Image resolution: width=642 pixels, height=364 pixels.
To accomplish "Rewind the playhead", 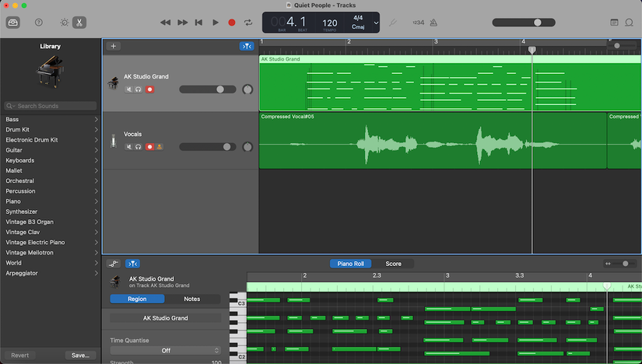I will pos(166,23).
